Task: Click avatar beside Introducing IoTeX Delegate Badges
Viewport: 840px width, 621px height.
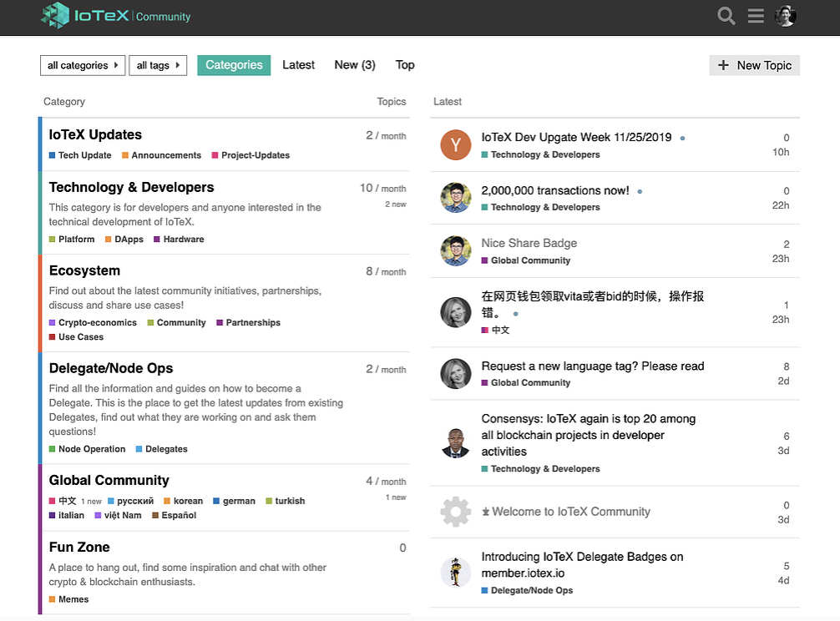Action: point(455,573)
